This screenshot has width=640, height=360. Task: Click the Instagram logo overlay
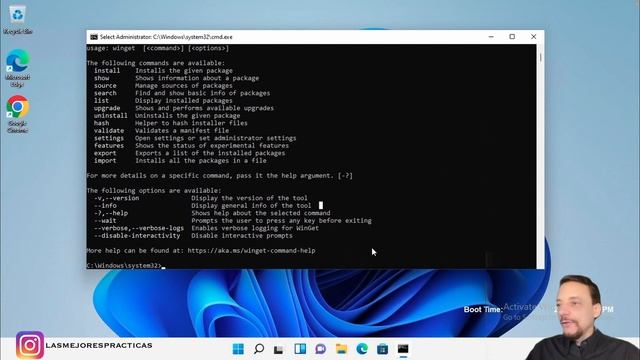pyautogui.click(x=30, y=345)
